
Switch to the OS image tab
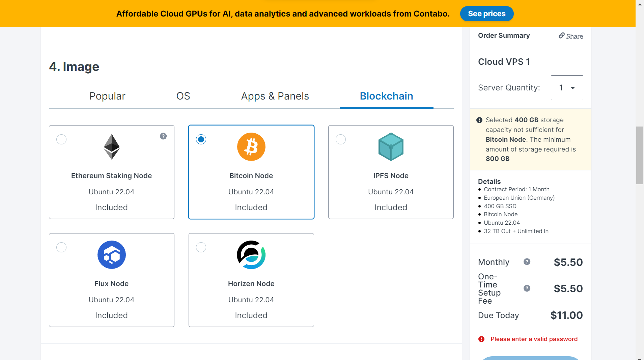point(183,96)
